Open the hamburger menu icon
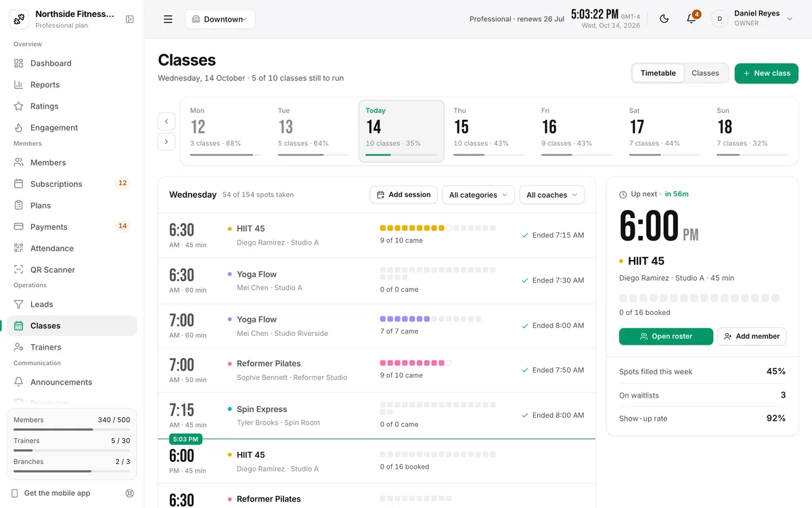 (x=168, y=19)
